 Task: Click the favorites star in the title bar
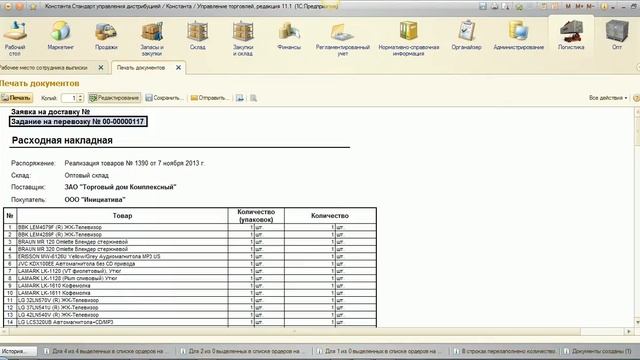(33, 7)
